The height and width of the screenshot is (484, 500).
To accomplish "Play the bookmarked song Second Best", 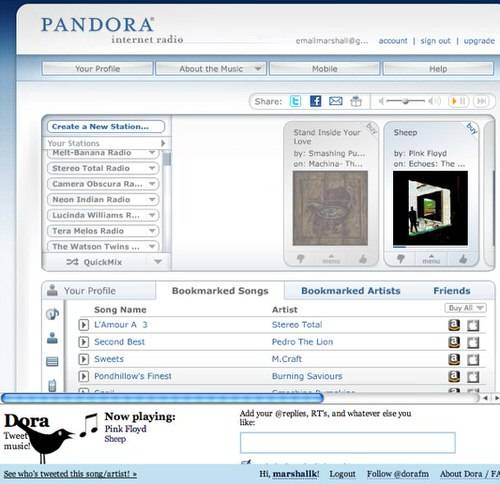I will click(84, 342).
